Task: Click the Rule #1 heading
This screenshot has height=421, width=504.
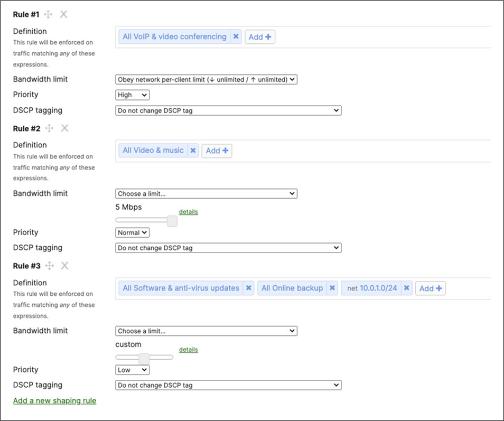Action: point(26,14)
